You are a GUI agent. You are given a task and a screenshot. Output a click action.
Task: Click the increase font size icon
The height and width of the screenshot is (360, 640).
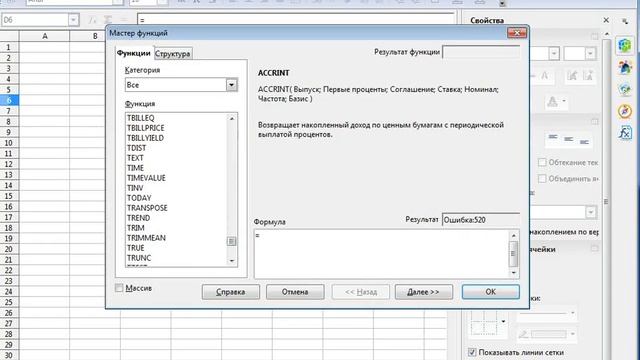[x=573, y=76]
